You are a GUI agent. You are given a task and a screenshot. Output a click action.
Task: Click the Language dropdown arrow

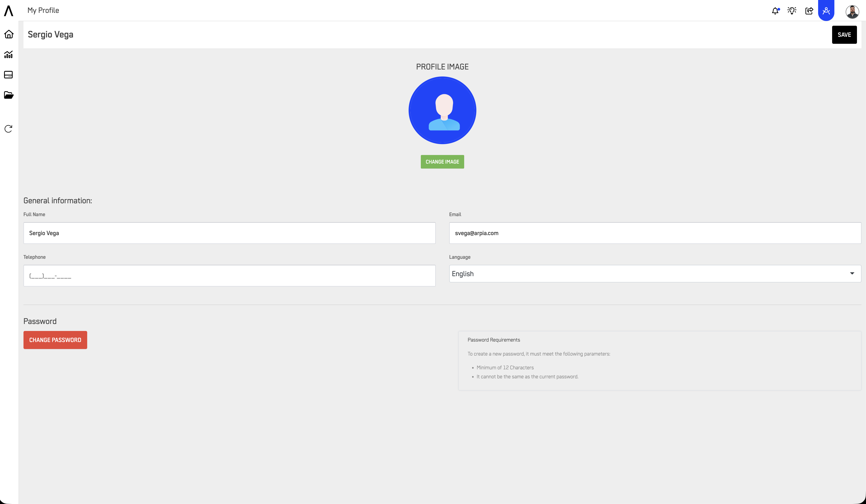click(852, 273)
